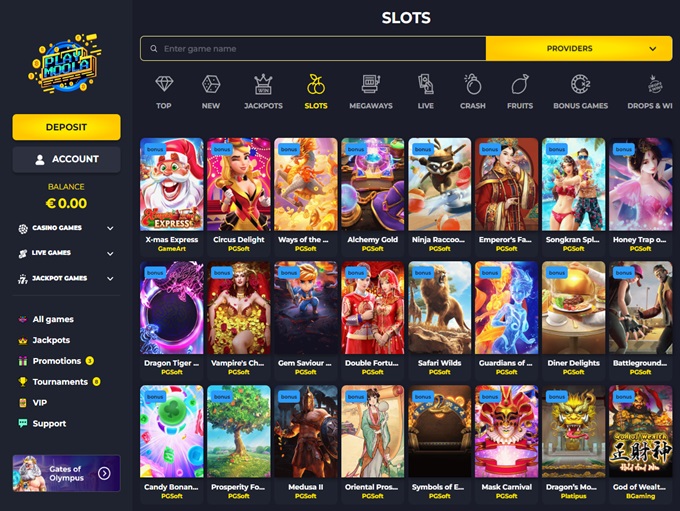This screenshot has width=680, height=511.
Task: Expand the PROVIDERS dropdown
Action: pyautogui.click(x=579, y=49)
